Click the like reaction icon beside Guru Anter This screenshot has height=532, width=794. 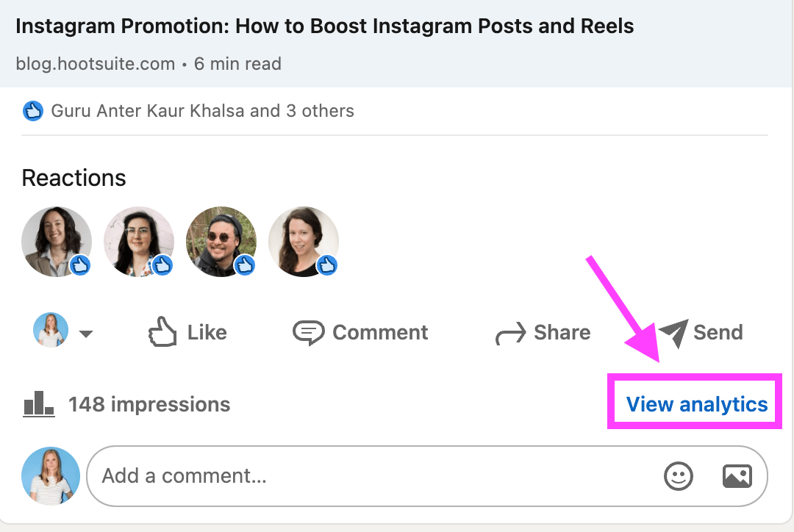pyautogui.click(x=33, y=111)
